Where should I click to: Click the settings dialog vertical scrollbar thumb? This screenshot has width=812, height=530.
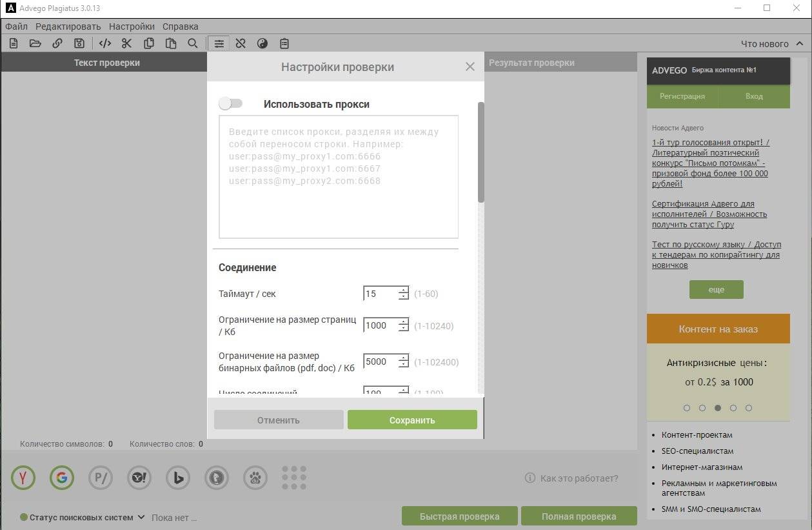tap(480, 152)
